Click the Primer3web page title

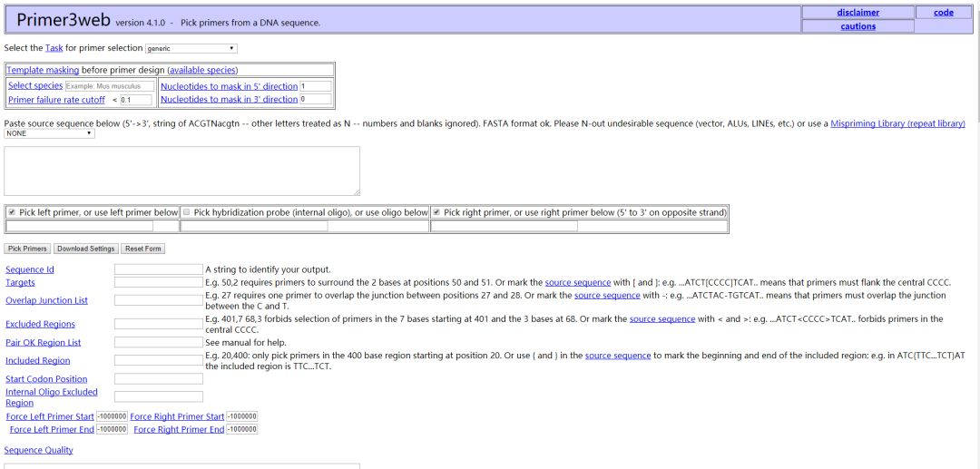click(64, 20)
